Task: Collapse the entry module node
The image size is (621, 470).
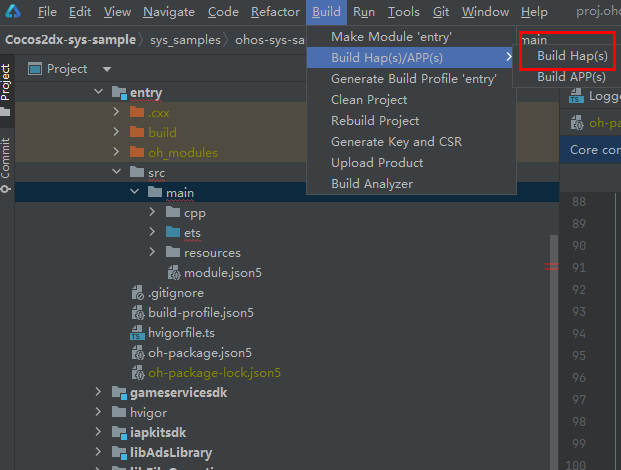Action: tap(98, 92)
